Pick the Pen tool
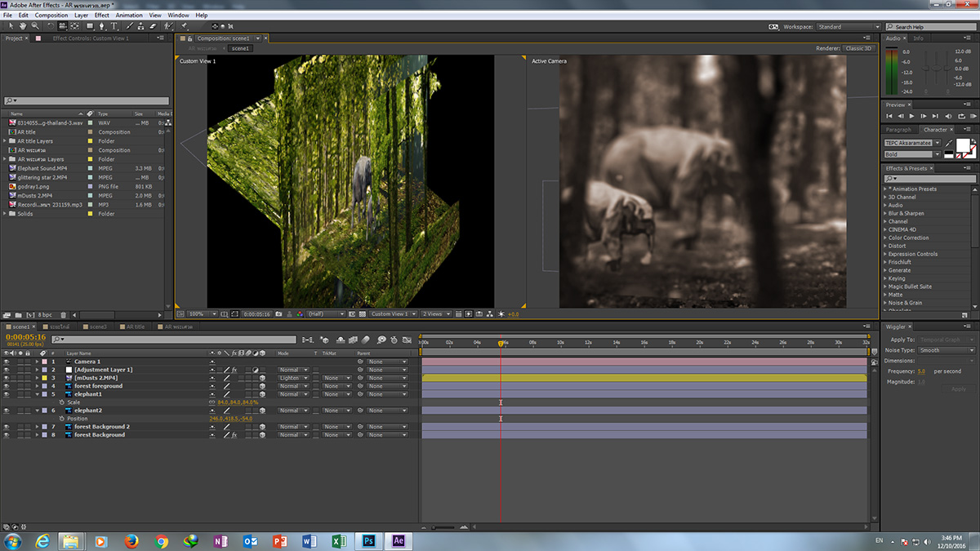This screenshot has height=551, width=980. 102,26
